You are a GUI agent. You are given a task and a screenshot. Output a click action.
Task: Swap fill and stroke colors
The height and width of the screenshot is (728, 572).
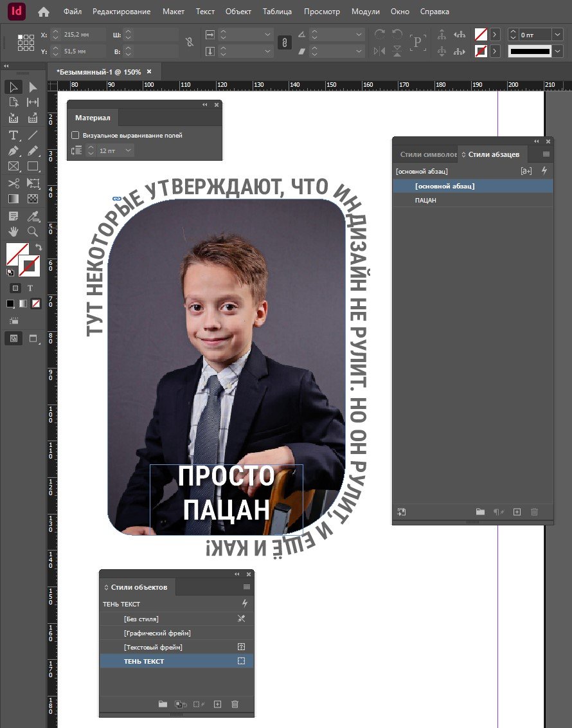(39, 247)
